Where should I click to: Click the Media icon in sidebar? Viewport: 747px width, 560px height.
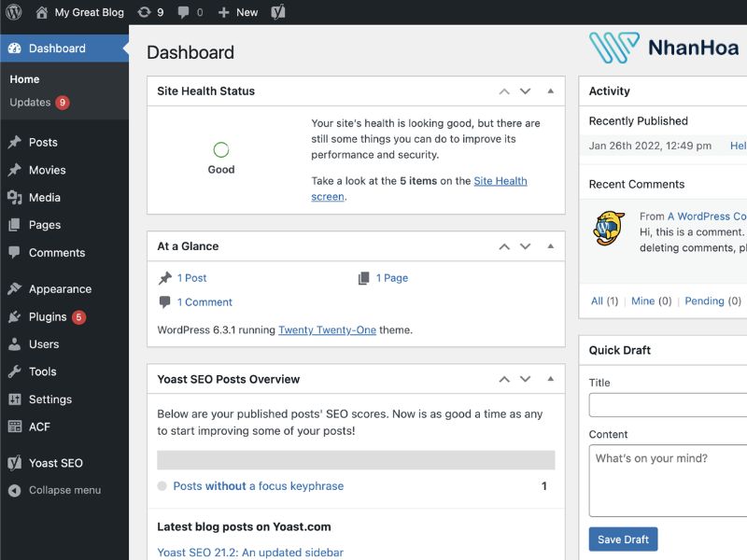coord(15,197)
